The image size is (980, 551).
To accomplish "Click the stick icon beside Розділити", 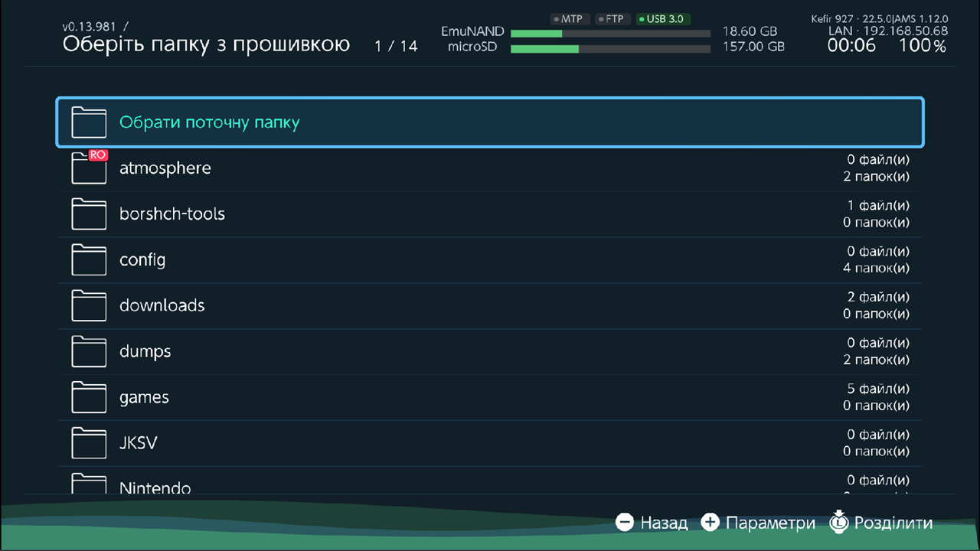I will 839,522.
